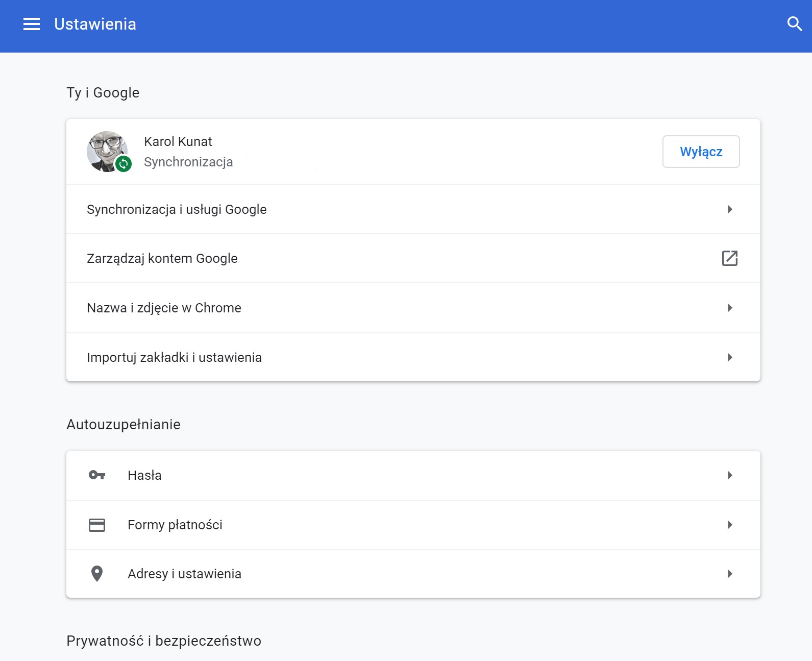Open Hasła settings

tap(413, 475)
